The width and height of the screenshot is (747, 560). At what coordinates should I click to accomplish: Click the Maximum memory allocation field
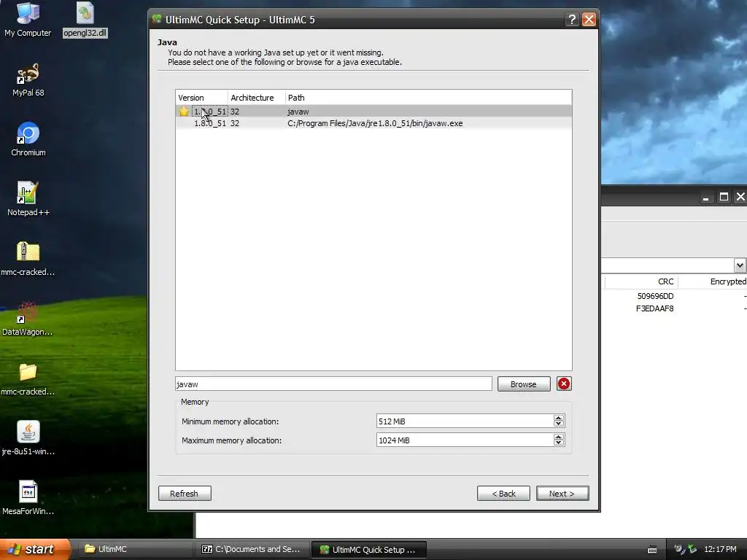[465, 440]
